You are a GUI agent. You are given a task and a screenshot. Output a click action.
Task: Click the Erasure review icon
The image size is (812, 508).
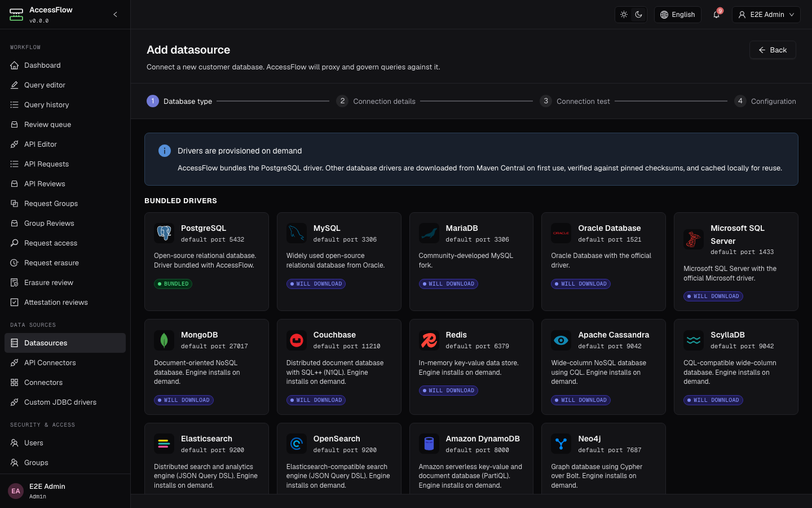click(15, 283)
